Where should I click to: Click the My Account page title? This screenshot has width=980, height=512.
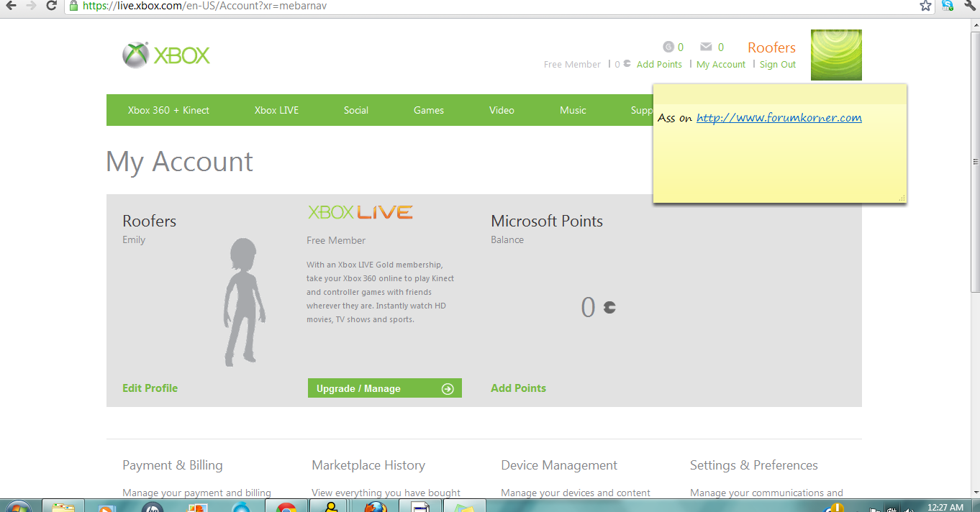(x=179, y=162)
